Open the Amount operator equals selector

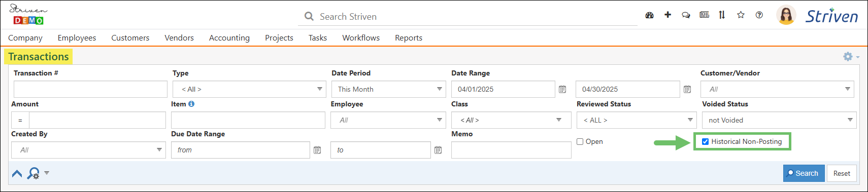tap(20, 120)
